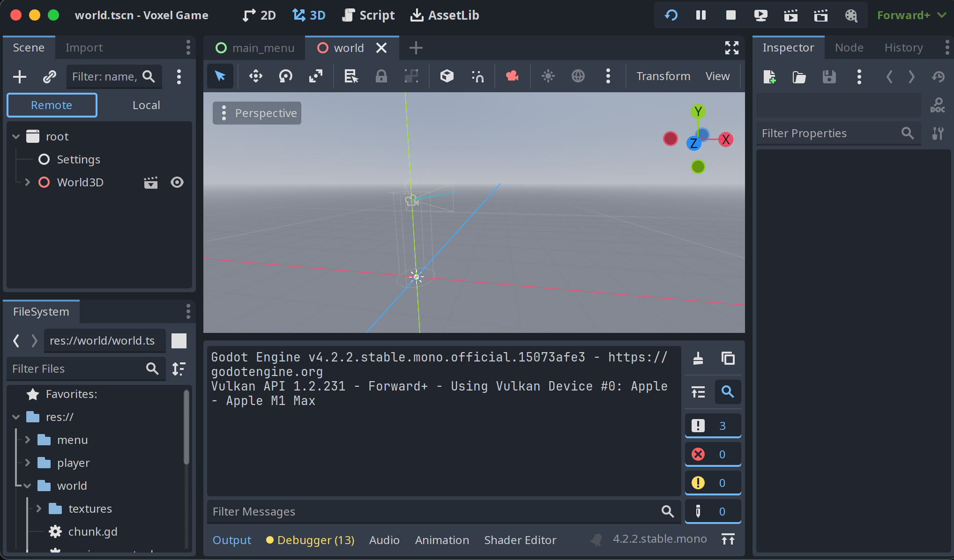
Task: Click the Remote scene tree button
Action: coord(52,105)
